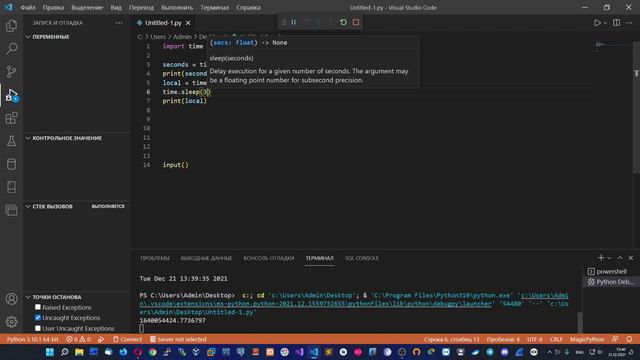The width and height of the screenshot is (640, 360).
Task: Pause the debugger
Action: click(x=293, y=22)
